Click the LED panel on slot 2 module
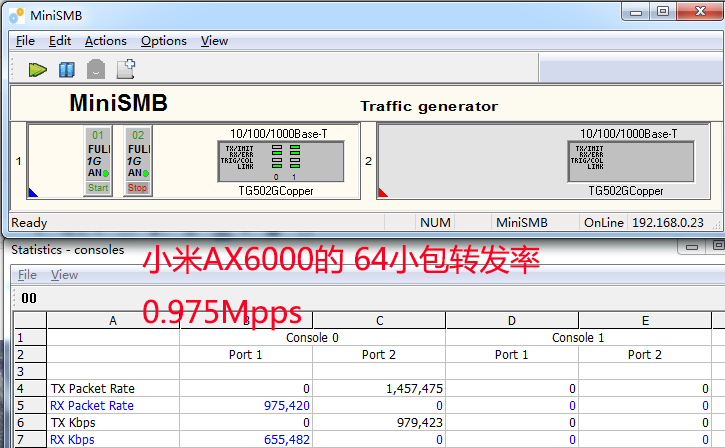Screen dimensions: 725x448 tap(631, 161)
